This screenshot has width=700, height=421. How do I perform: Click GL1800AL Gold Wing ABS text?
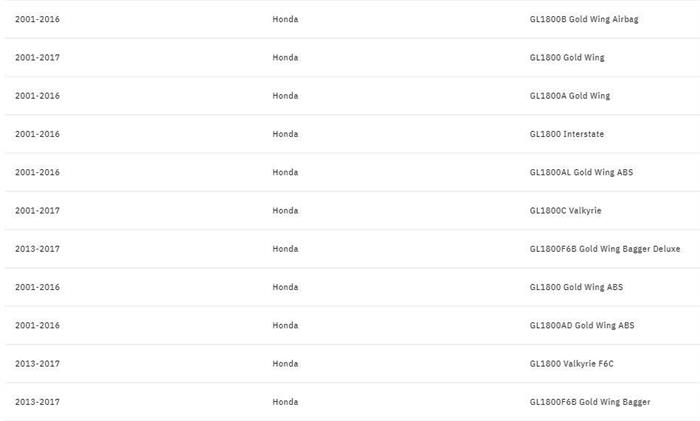tap(580, 172)
